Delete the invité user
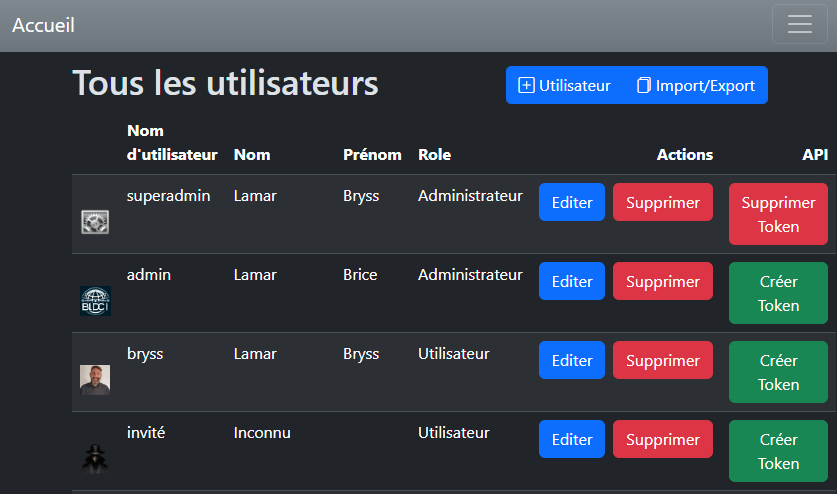The height and width of the screenshot is (494, 837). tap(663, 440)
